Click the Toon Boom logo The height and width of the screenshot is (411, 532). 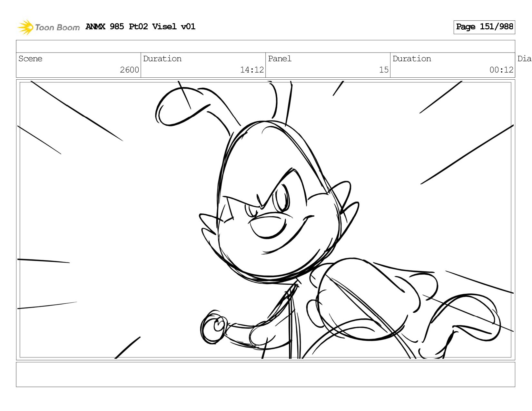[x=48, y=27]
